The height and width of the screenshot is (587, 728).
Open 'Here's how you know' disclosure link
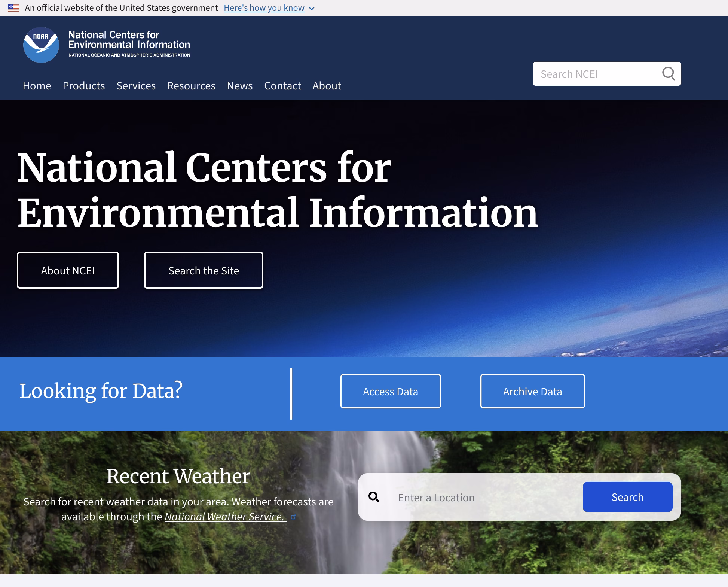264,8
